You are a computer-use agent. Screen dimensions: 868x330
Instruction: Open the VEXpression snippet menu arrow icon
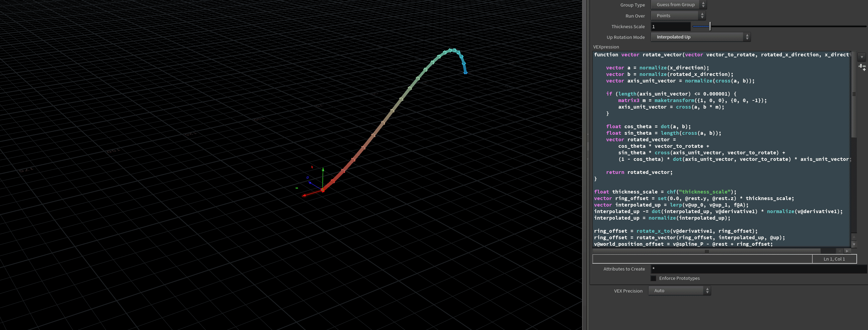(x=862, y=57)
